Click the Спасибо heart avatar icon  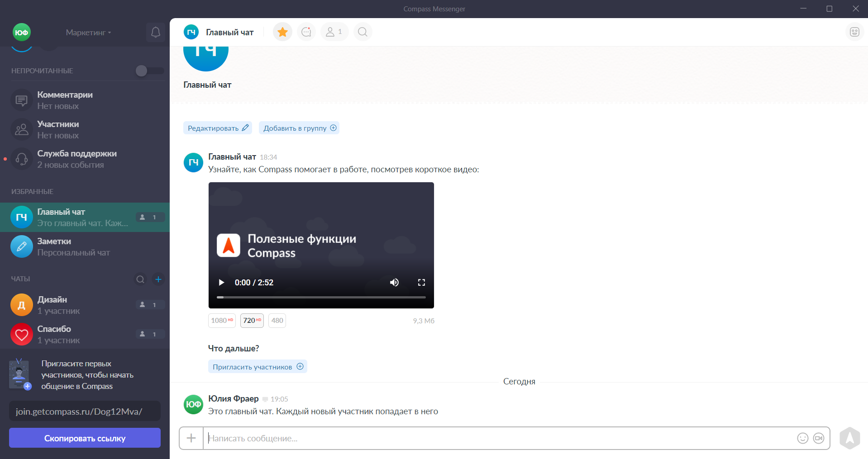[22, 334]
